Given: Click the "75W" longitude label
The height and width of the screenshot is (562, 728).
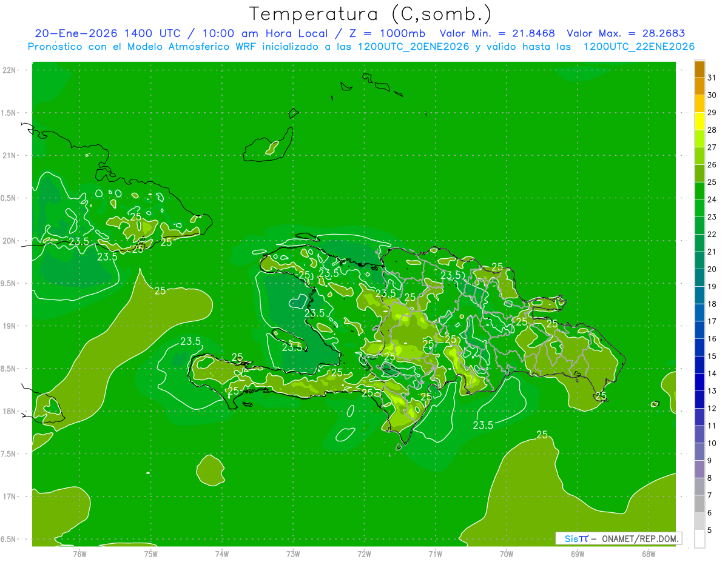Looking at the screenshot, I should pyautogui.click(x=151, y=554).
